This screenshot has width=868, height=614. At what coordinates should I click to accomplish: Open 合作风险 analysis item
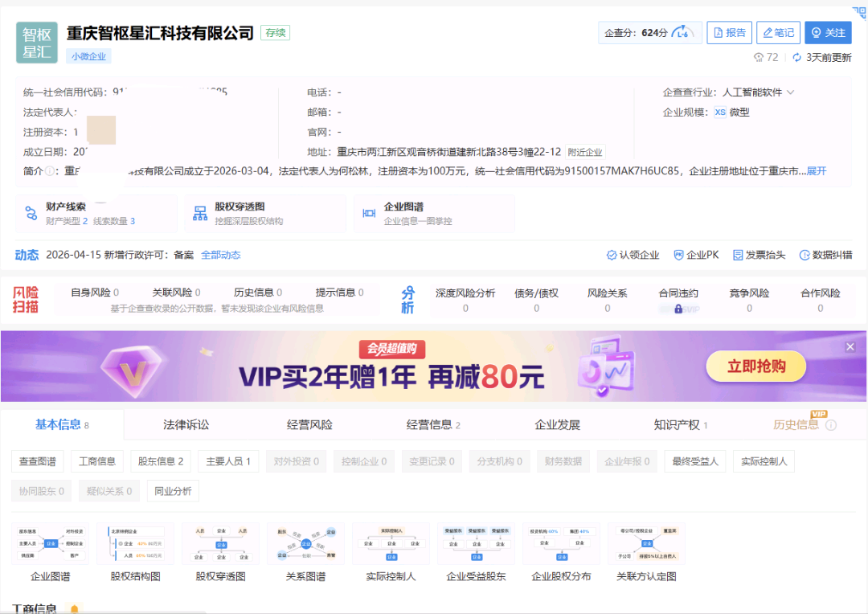[x=820, y=300]
